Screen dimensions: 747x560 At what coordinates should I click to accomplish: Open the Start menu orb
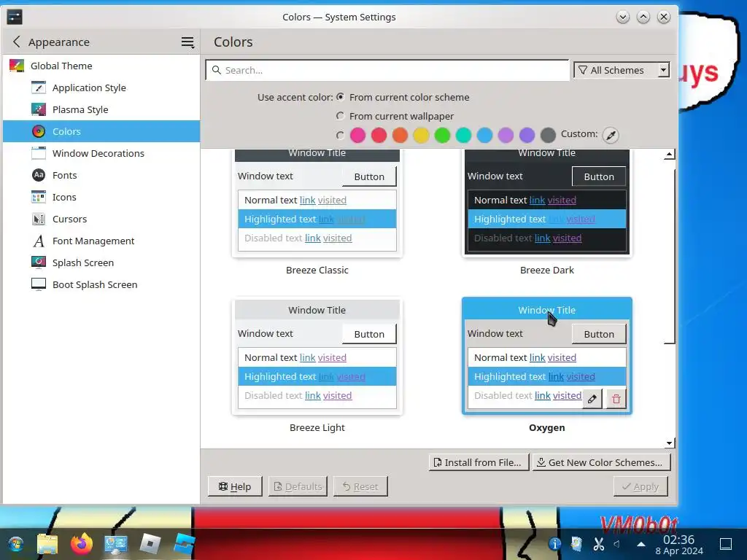tap(15, 544)
